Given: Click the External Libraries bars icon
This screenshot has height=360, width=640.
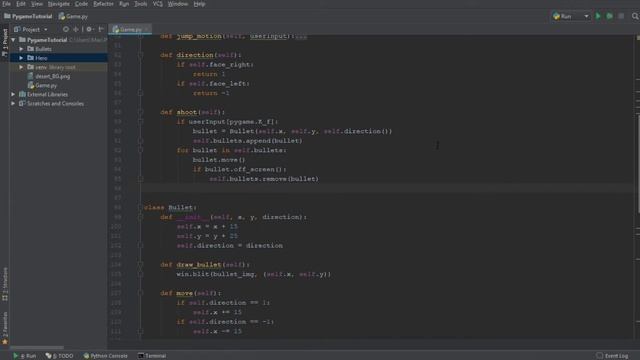Looking at the screenshot, I should pos(22,94).
